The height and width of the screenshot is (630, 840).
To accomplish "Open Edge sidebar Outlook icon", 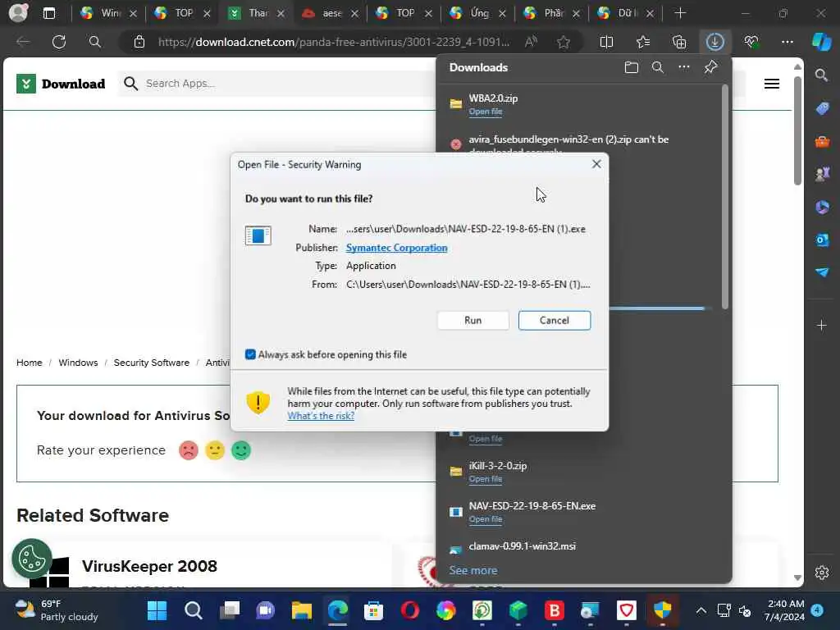I will point(822,240).
